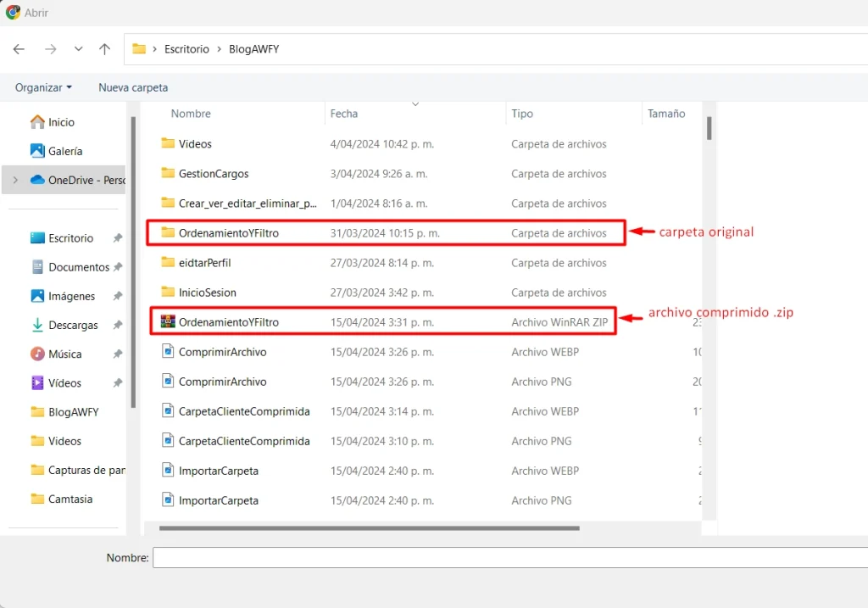Select the Camtasia folder in the sidebar

point(61,499)
